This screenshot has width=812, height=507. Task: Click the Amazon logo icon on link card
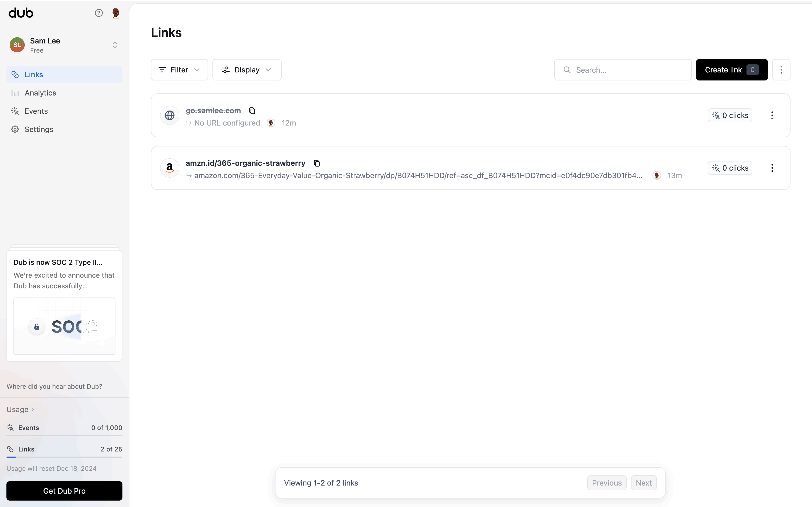(170, 168)
